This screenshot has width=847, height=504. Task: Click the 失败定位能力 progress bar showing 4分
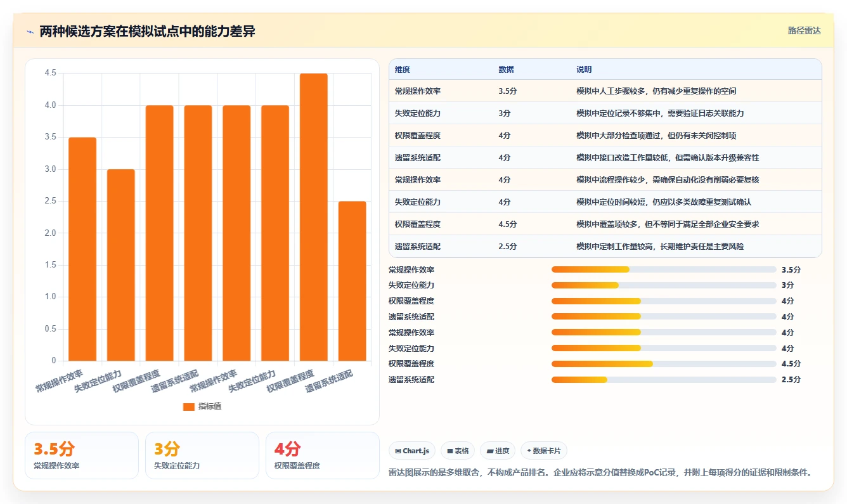point(664,348)
